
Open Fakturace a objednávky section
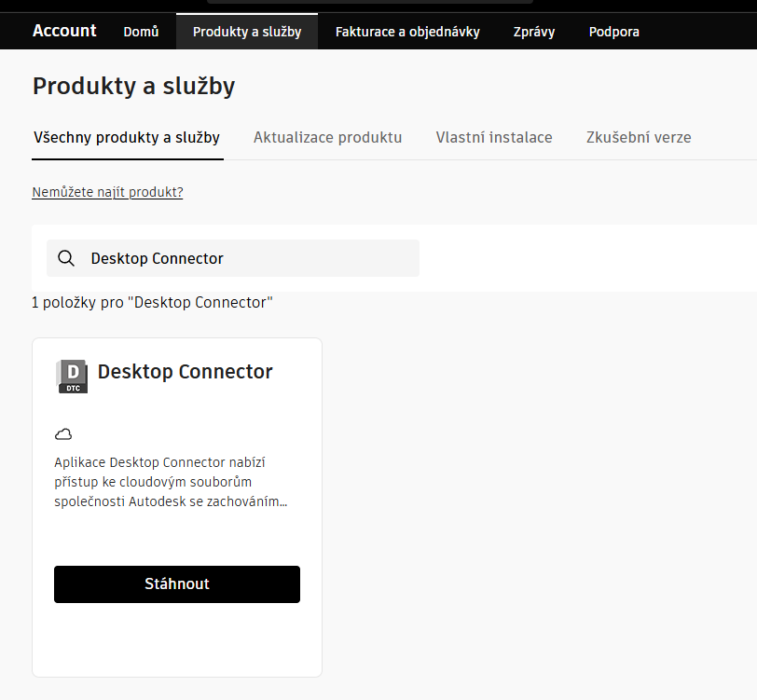click(407, 32)
